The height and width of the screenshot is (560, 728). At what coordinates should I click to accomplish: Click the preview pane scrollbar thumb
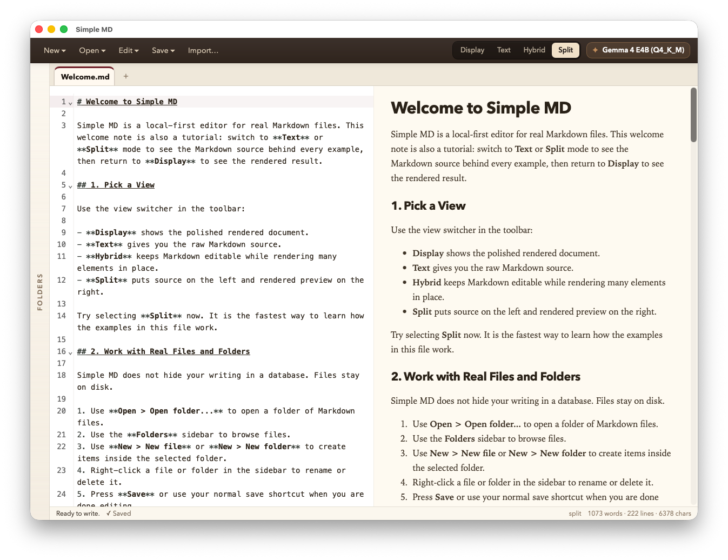693,115
